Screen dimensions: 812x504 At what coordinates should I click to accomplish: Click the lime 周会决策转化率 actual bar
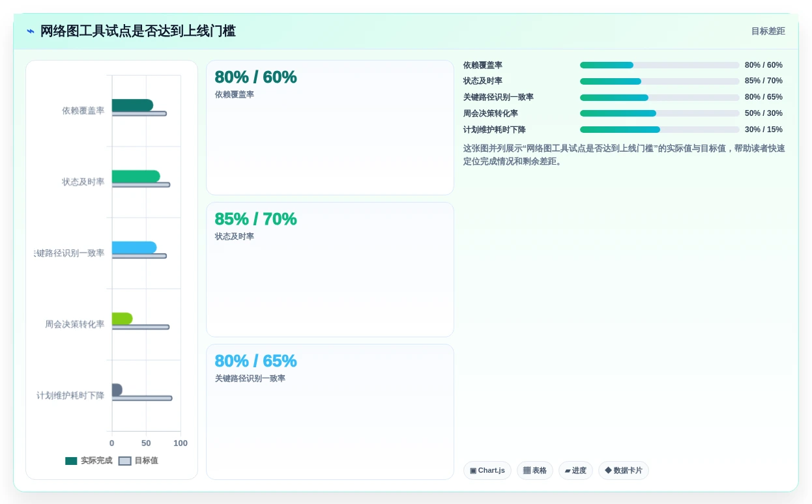[122, 318]
